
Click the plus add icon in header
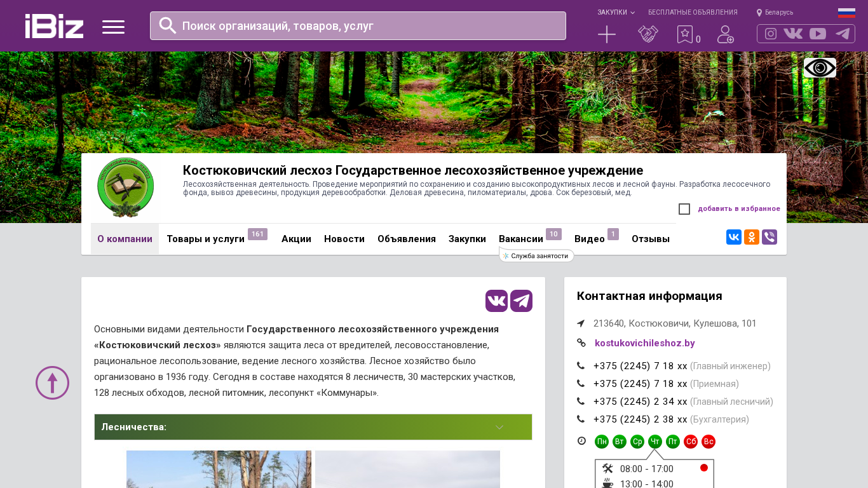tap(607, 34)
